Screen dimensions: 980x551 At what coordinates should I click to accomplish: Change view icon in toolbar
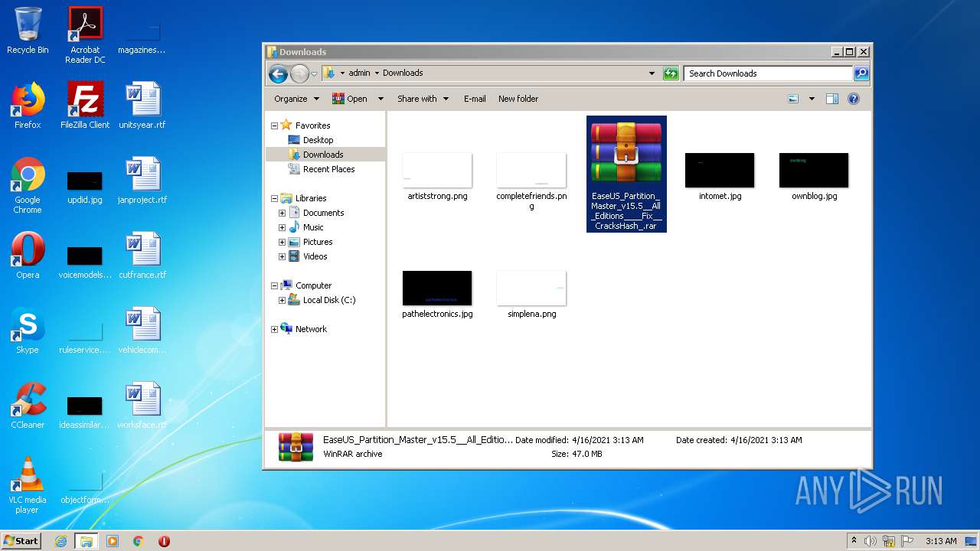pyautogui.click(x=793, y=99)
